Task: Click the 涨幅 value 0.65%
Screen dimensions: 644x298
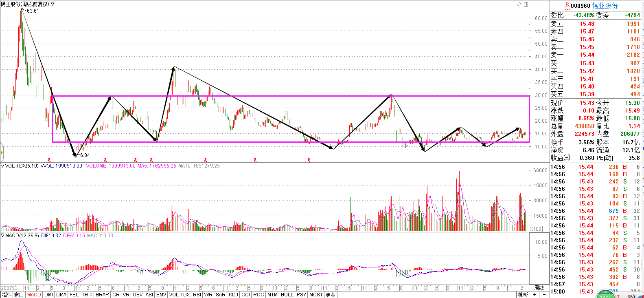Action: tap(586, 118)
